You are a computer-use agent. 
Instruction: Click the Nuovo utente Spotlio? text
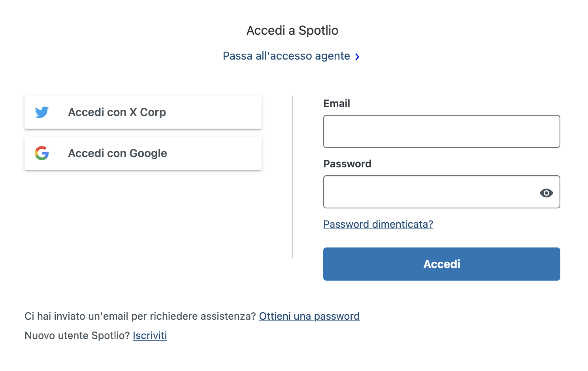77,335
